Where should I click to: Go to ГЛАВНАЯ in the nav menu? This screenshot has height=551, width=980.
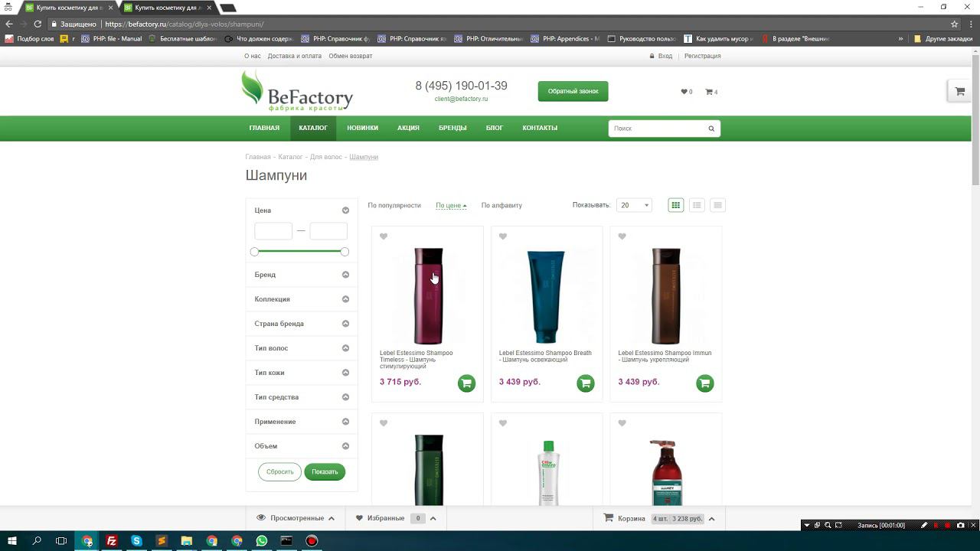tap(264, 129)
